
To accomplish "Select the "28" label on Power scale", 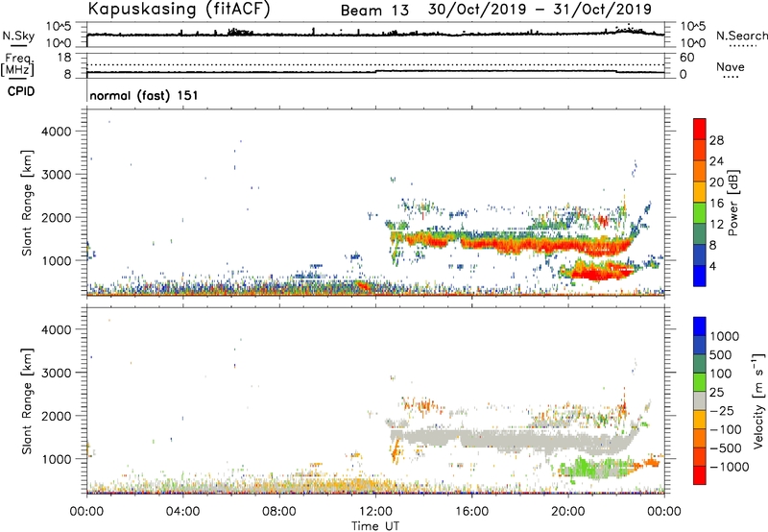I will tap(716, 140).
